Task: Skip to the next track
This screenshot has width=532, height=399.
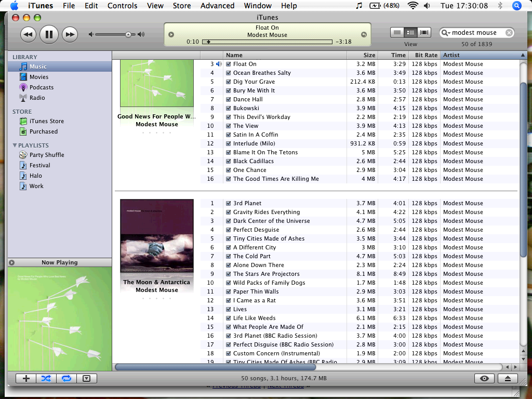Action: (x=70, y=34)
